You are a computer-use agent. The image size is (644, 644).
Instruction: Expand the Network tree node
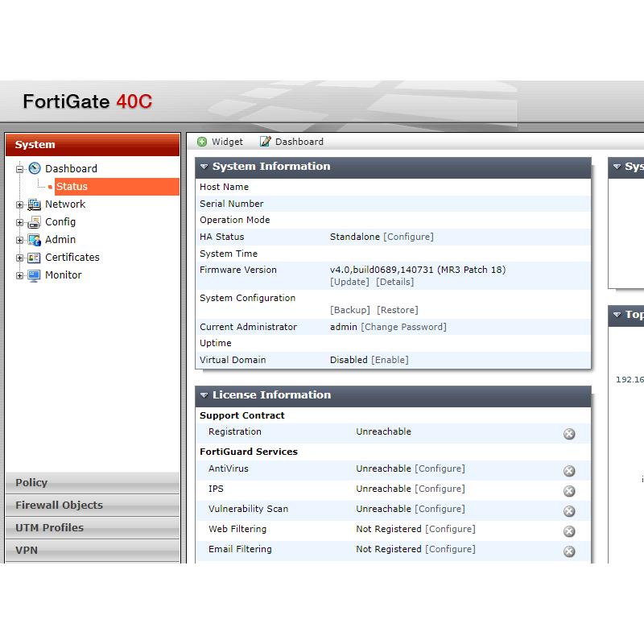[x=18, y=204]
